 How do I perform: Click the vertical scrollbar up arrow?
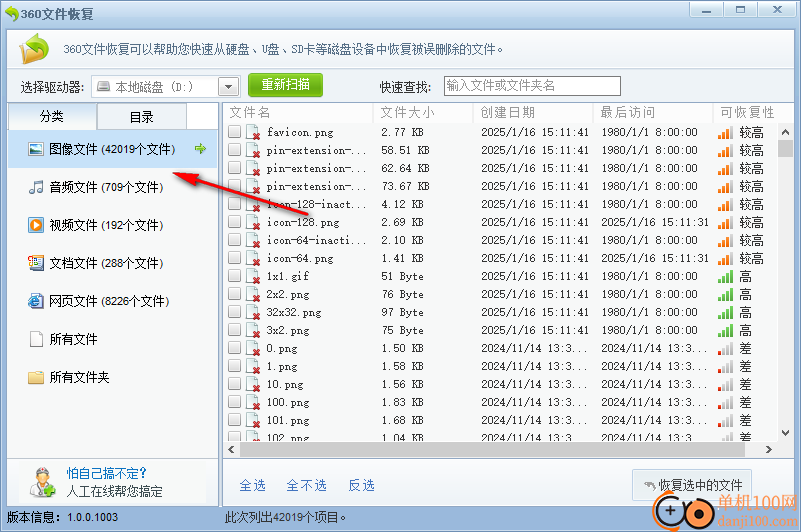pyautogui.click(x=785, y=132)
